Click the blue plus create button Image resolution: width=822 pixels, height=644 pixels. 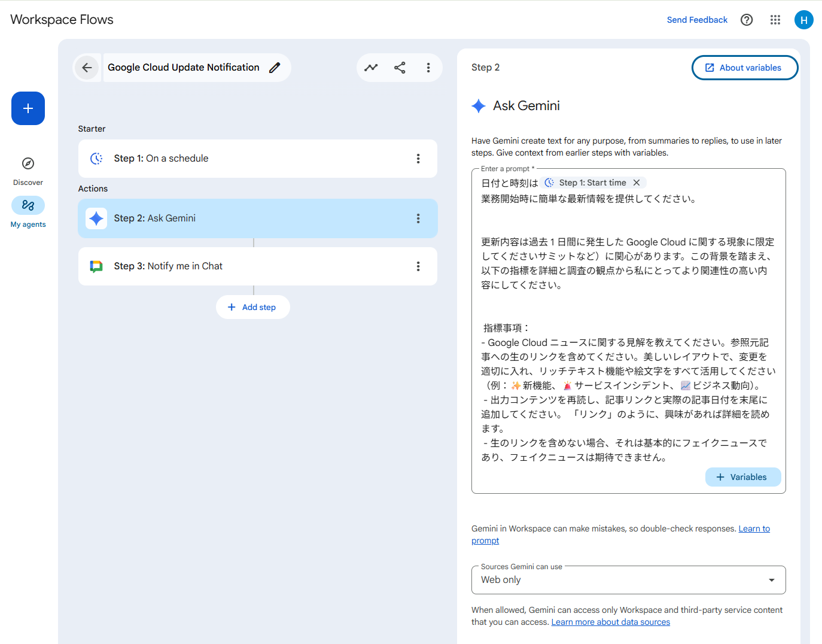[28, 108]
